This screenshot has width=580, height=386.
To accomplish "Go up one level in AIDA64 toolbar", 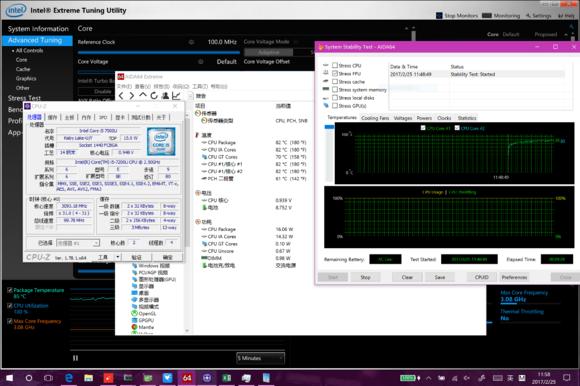I will pyautogui.click(x=143, y=95).
